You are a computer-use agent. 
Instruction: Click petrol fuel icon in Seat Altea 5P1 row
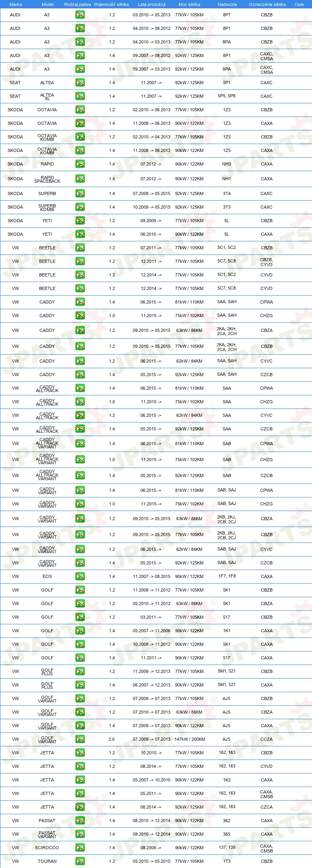pyautogui.click(x=80, y=83)
